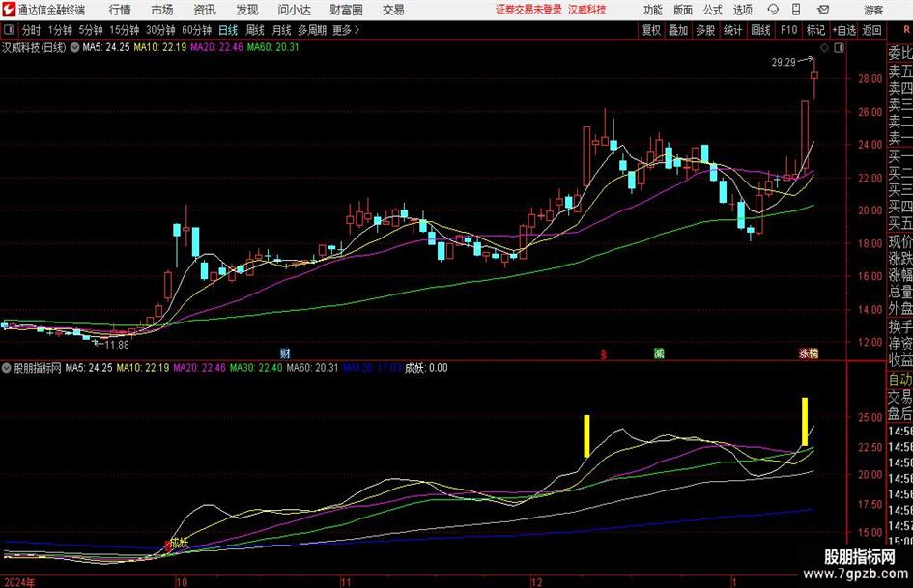Switch to the 1分钟 period tab

(x=59, y=30)
